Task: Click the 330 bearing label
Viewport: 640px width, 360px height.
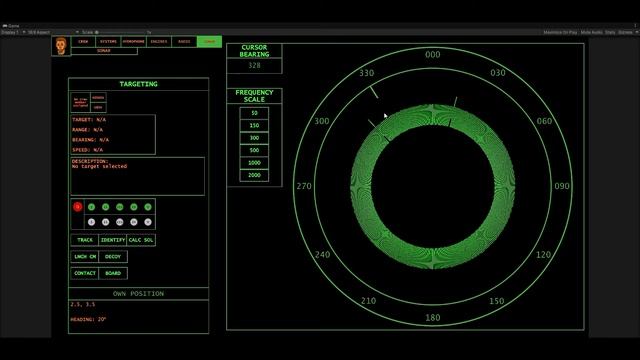Action: pyautogui.click(x=367, y=73)
